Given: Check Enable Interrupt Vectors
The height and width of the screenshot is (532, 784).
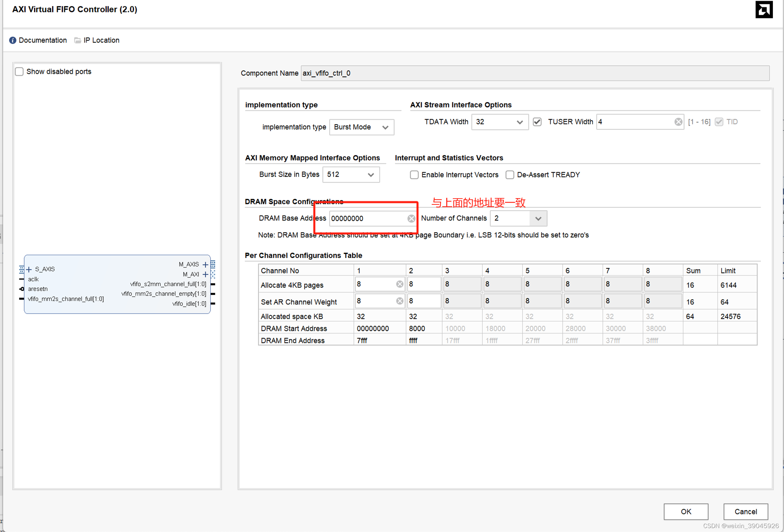Looking at the screenshot, I should point(414,175).
